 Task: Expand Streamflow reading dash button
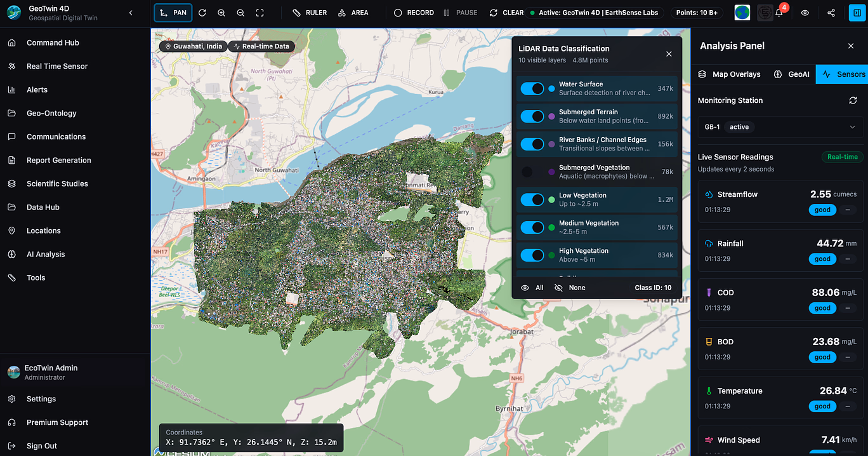pos(848,210)
